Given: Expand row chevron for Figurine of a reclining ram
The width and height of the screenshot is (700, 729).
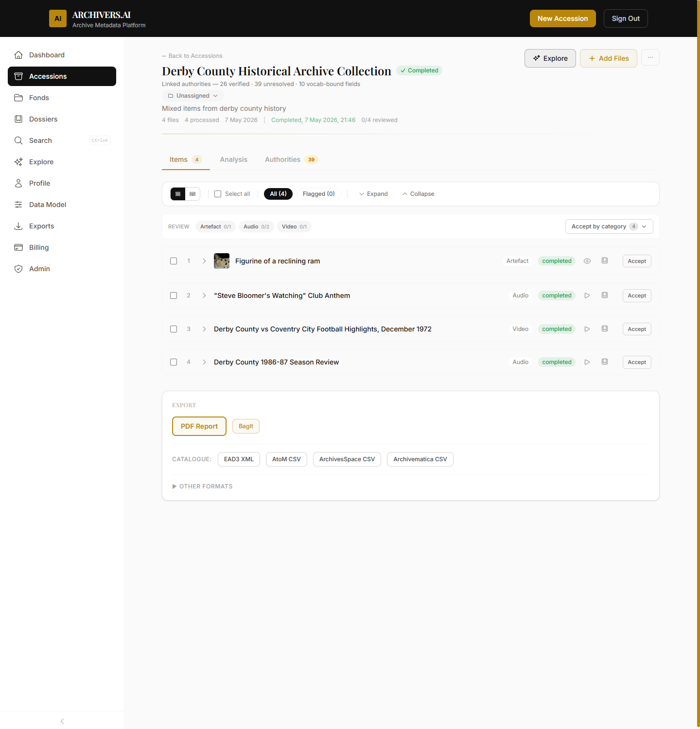Looking at the screenshot, I should 204,261.
